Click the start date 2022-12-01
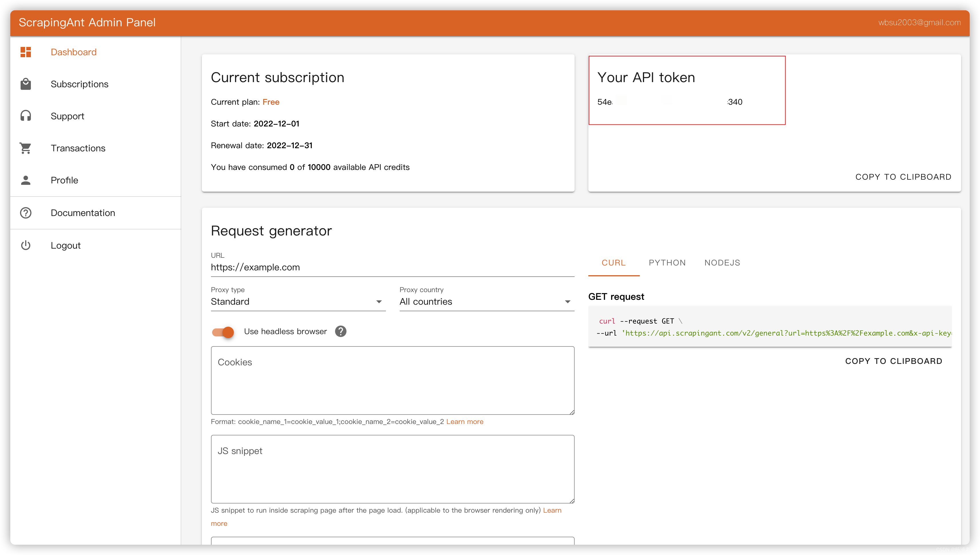Image resolution: width=980 pixels, height=555 pixels. (276, 124)
